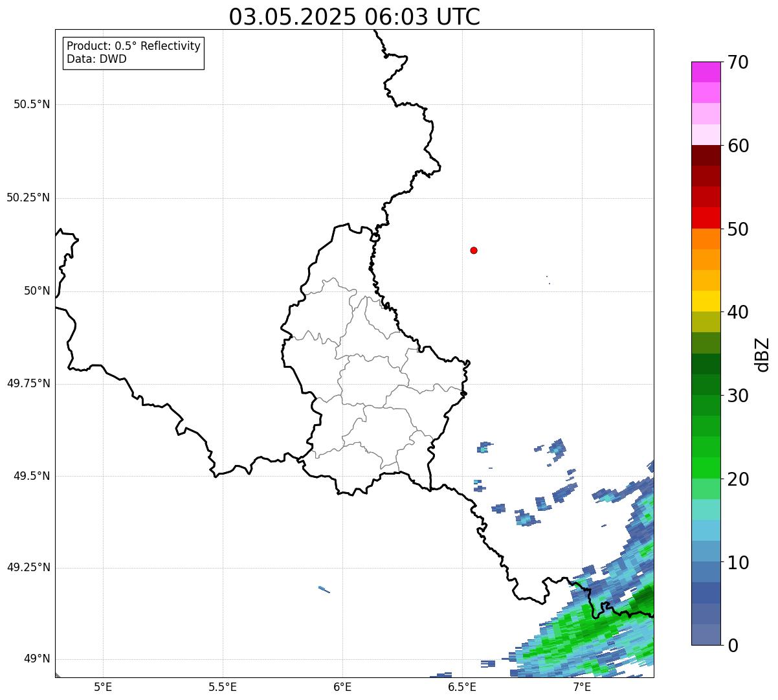Click the dark maroon colorbar segment just below 60
Screen dimensions: 778x700
[706, 155]
